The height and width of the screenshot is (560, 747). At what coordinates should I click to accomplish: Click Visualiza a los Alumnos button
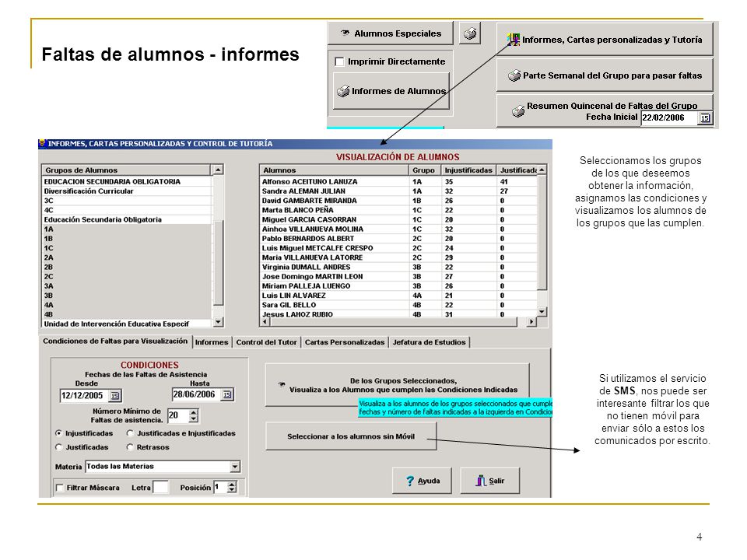pyautogui.click(x=397, y=385)
